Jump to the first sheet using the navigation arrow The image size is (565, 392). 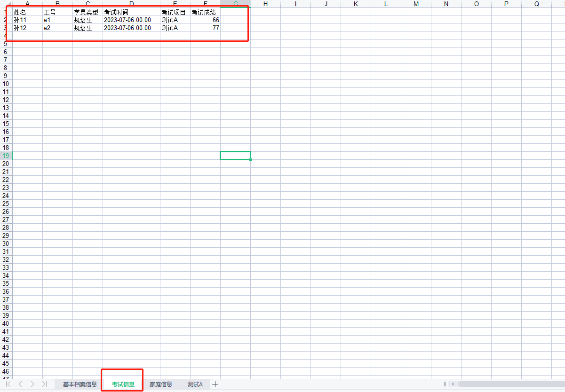pyautogui.click(x=8, y=384)
